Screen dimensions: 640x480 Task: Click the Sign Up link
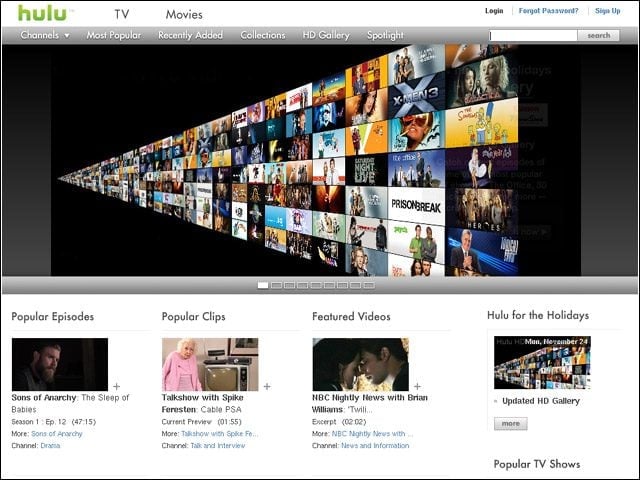607,11
